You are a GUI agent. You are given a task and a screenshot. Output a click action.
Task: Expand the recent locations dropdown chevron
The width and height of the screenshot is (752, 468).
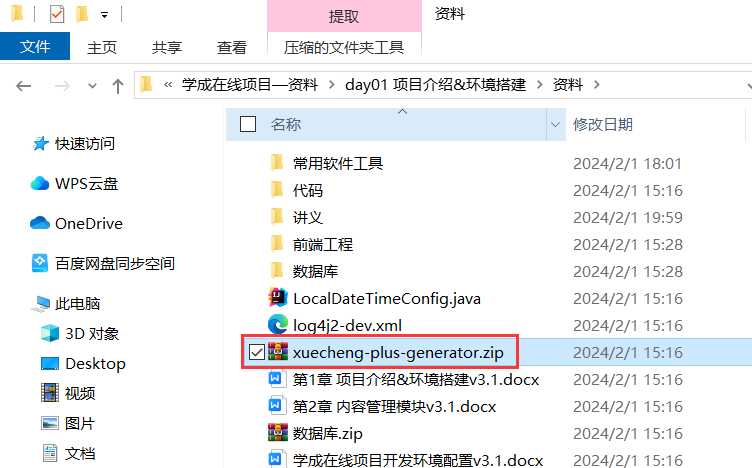tap(92, 86)
